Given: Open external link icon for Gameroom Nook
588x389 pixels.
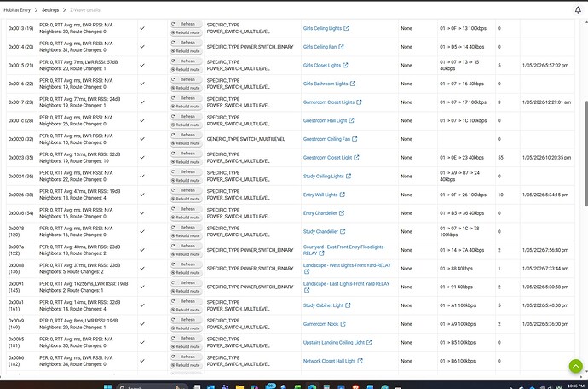Looking at the screenshot, I should (x=343, y=324).
